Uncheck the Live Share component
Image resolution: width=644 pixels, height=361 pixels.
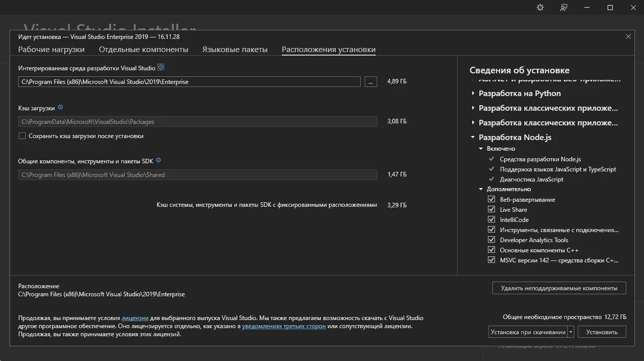point(491,210)
